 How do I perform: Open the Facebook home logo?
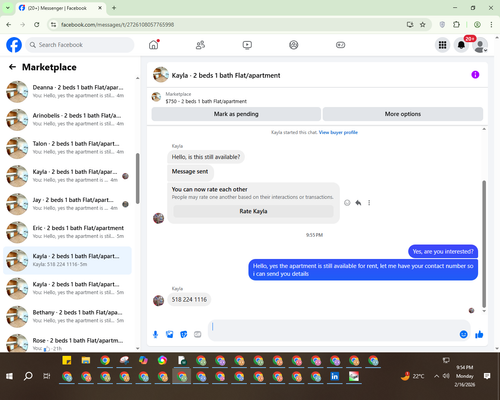point(14,45)
